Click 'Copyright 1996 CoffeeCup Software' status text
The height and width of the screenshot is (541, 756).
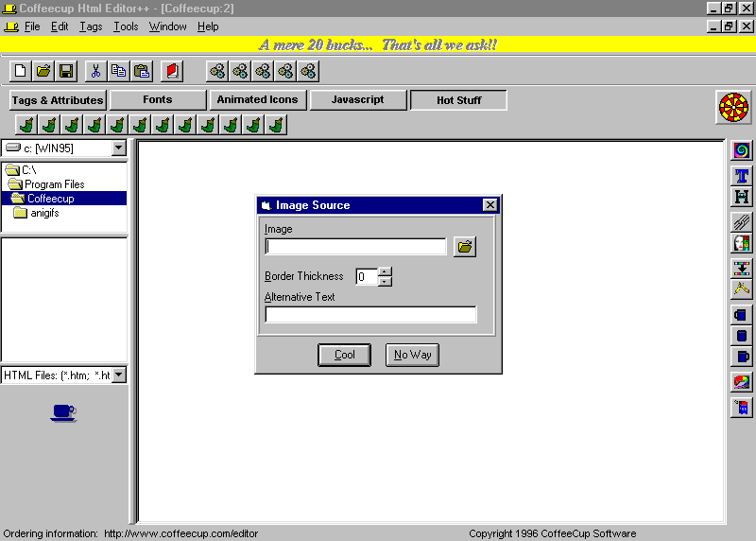(x=553, y=533)
